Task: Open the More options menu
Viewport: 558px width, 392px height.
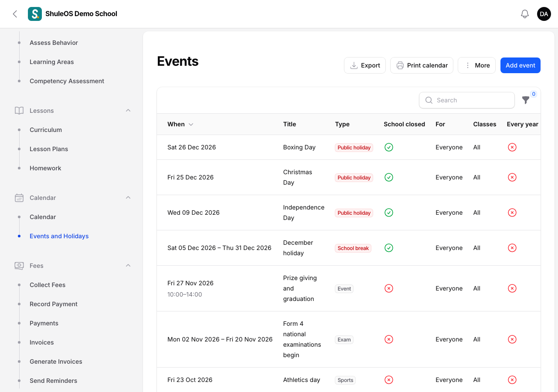Action: click(x=476, y=65)
